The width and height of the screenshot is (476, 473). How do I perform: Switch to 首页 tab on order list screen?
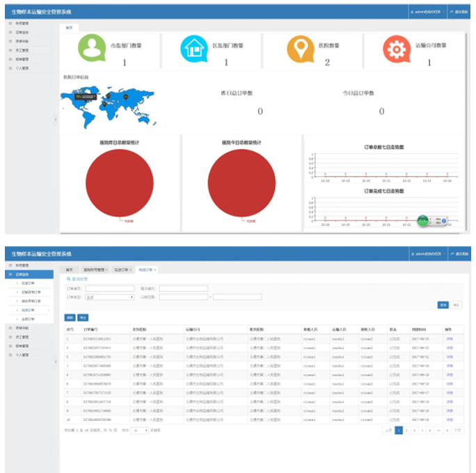pyautogui.click(x=69, y=270)
